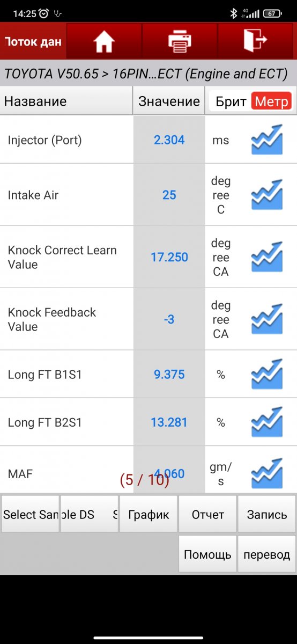Tap the Home icon in red toolbar
Image resolution: width=297 pixels, height=644 pixels.
point(104,42)
